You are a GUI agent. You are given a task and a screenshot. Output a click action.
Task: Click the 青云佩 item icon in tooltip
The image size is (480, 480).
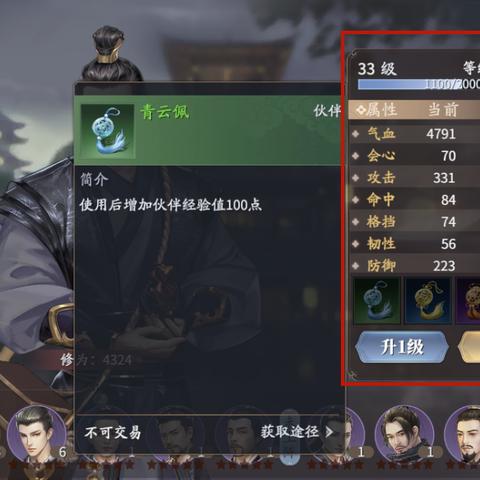point(108,131)
